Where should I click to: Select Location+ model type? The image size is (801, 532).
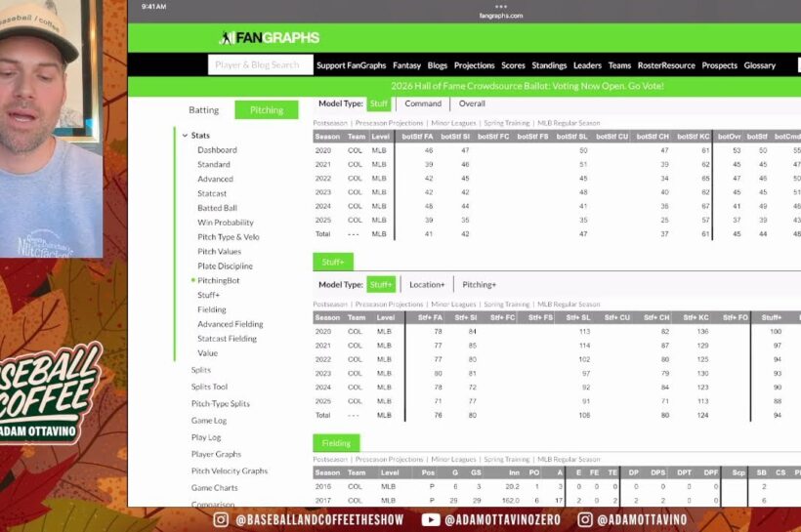click(427, 284)
